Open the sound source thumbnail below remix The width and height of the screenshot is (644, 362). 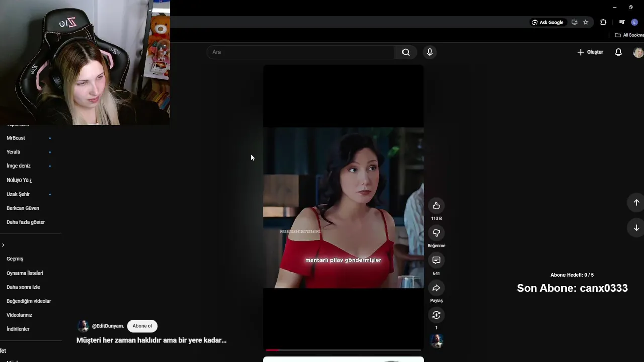pyautogui.click(x=436, y=341)
